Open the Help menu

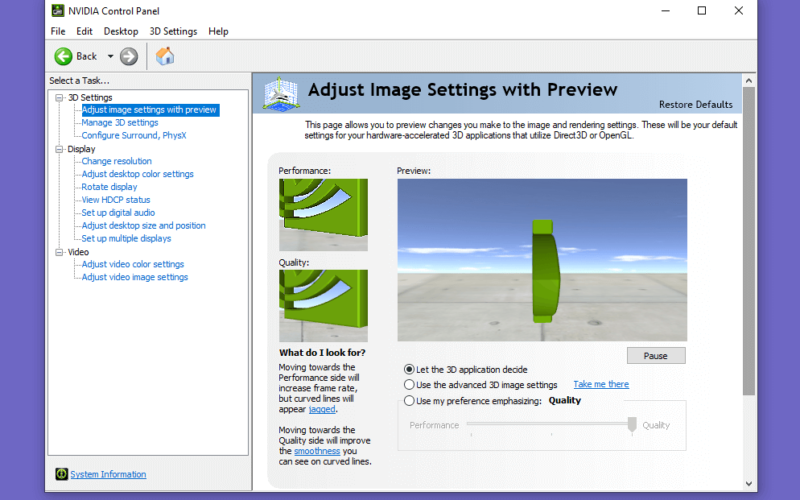pyautogui.click(x=218, y=31)
